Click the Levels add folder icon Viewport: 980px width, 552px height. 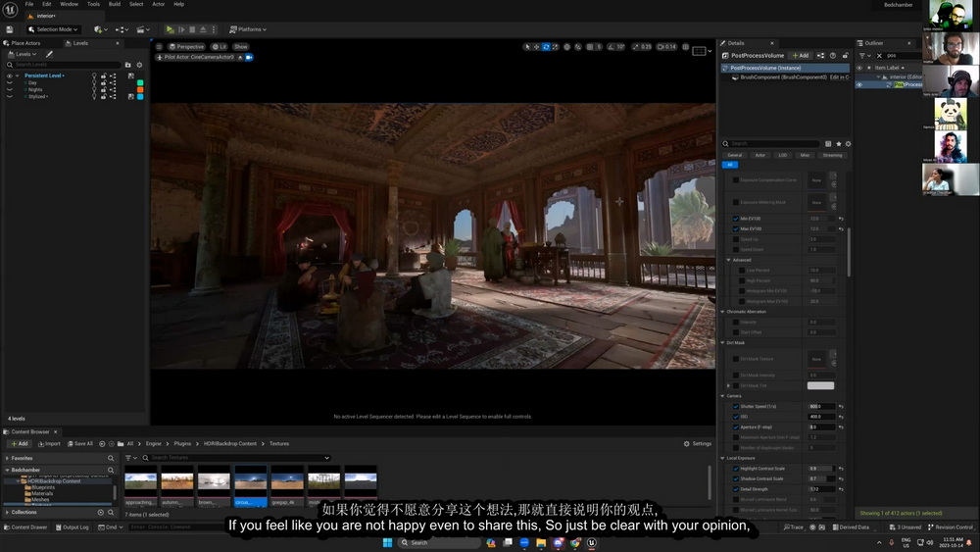click(128, 65)
